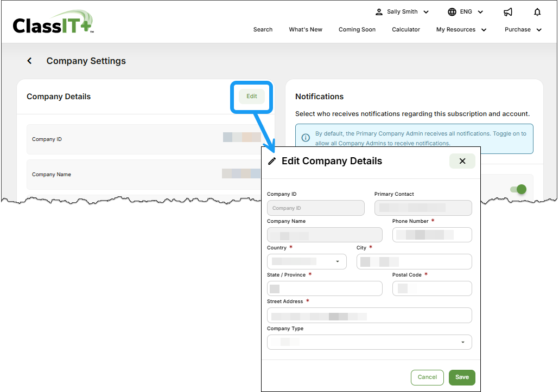
Task: Navigate to Coming Soon
Action: click(357, 30)
